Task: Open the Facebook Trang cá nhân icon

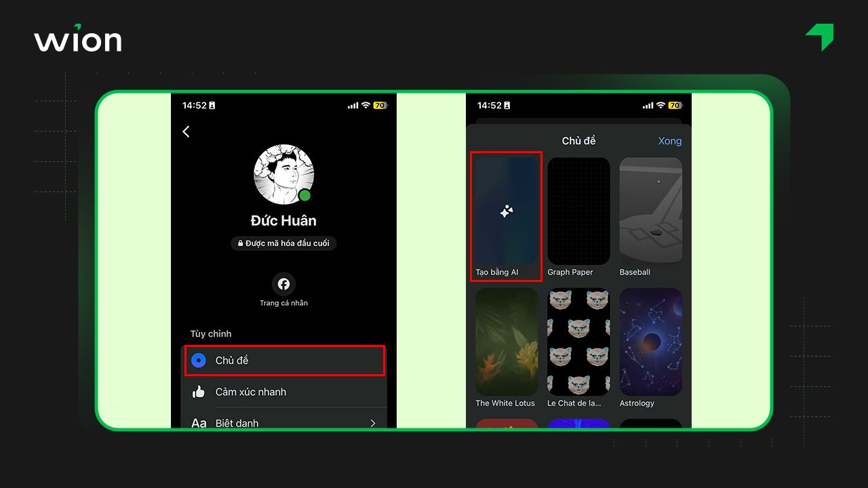Action: [x=283, y=284]
